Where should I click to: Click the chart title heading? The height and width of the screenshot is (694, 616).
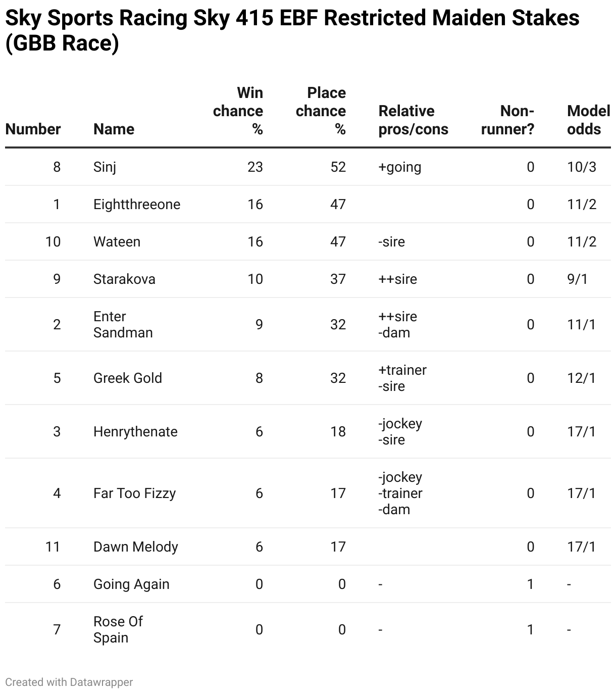(292, 30)
